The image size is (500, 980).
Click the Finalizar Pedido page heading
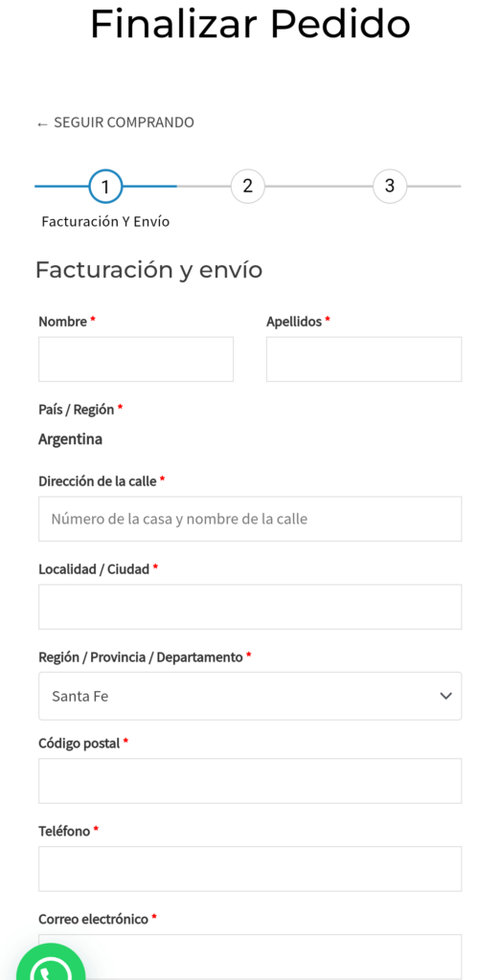pos(250,25)
